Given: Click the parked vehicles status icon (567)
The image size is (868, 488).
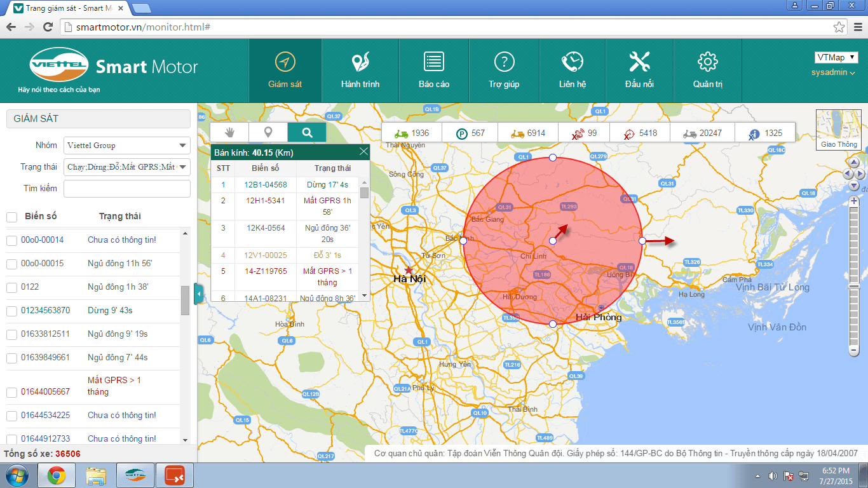Looking at the screenshot, I should pos(462,133).
